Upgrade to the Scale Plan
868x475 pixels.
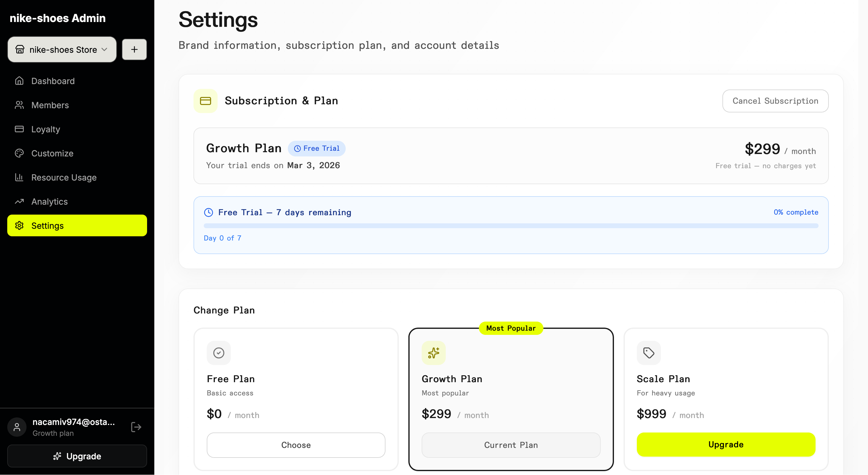click(x=725, y=444)
